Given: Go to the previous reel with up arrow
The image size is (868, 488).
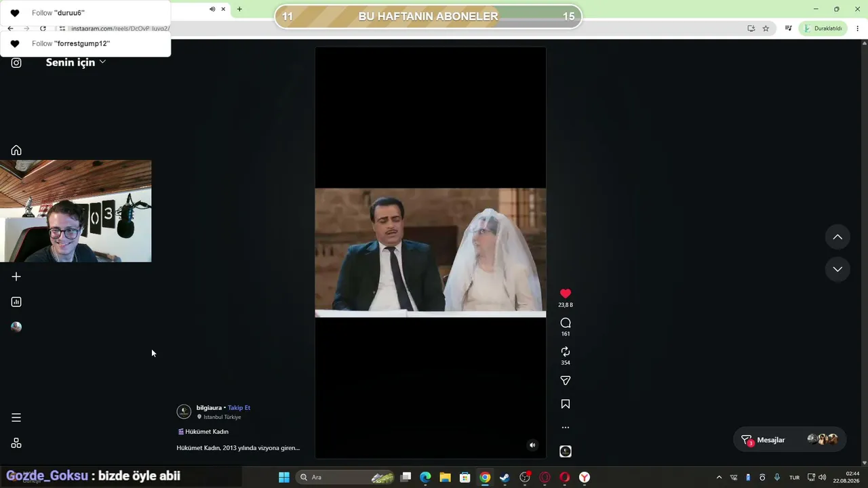Looking at the screenshot, I should (837, 237).
